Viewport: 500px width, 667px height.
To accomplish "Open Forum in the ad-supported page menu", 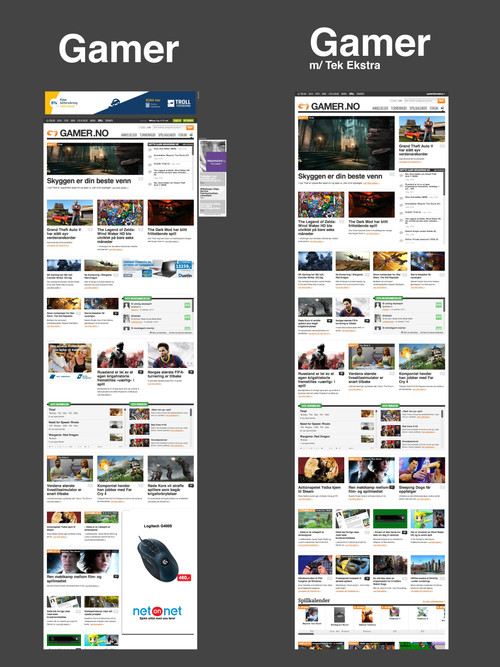I will point(183,135).
